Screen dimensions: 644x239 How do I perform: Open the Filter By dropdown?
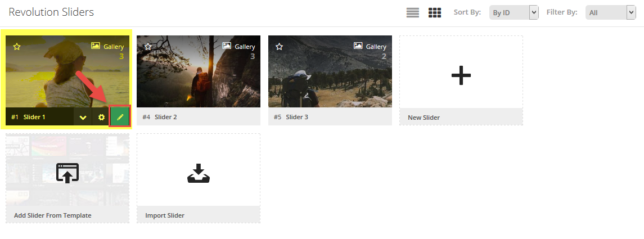610,12
